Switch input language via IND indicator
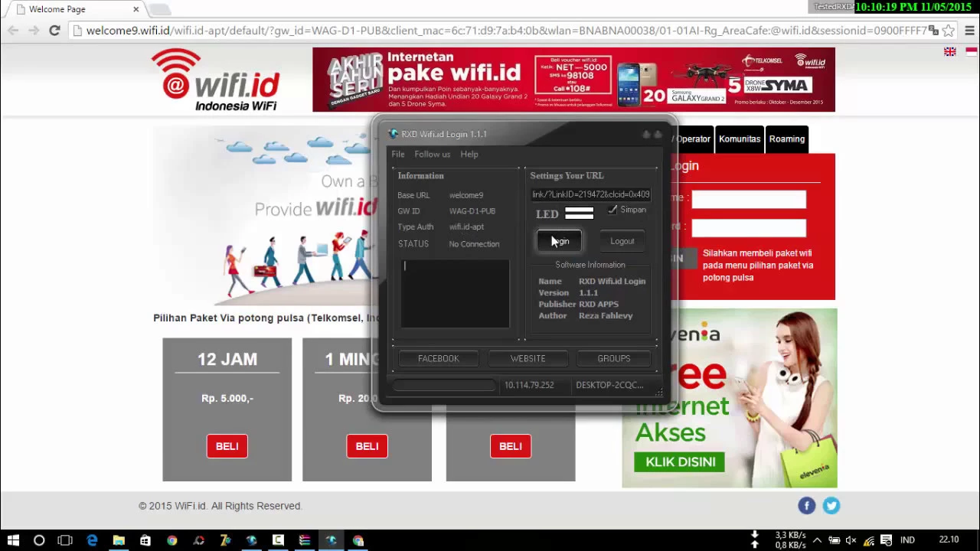The width and height of the screenshot is (980, 551). [907, 540]
